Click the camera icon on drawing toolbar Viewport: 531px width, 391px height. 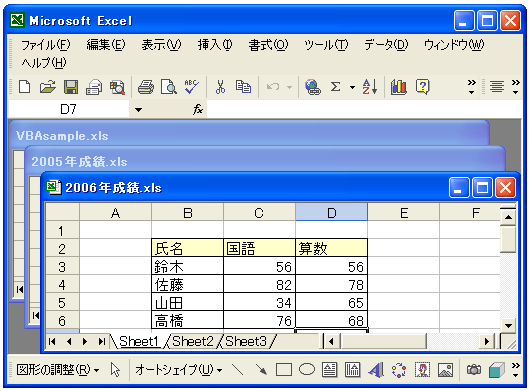point(474,369)
